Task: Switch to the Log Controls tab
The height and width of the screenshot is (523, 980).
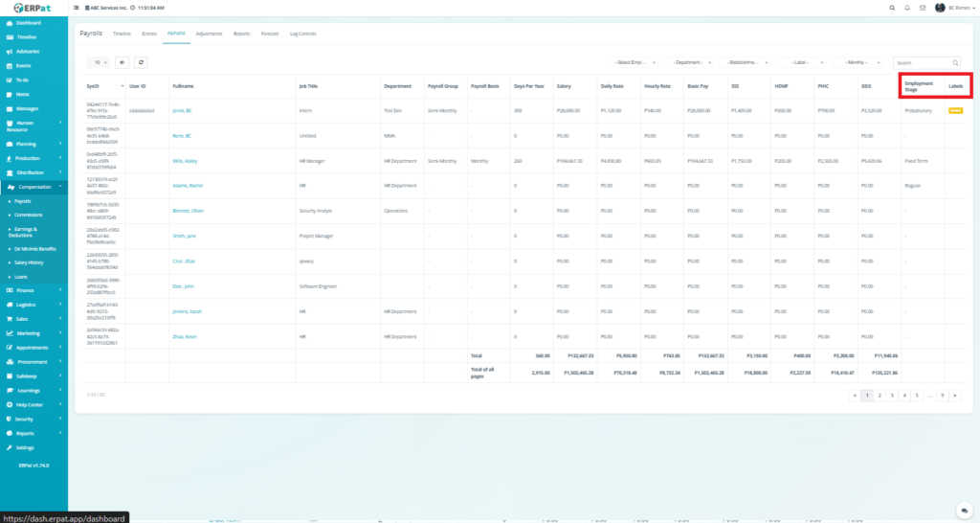Action: pos(302,33)
